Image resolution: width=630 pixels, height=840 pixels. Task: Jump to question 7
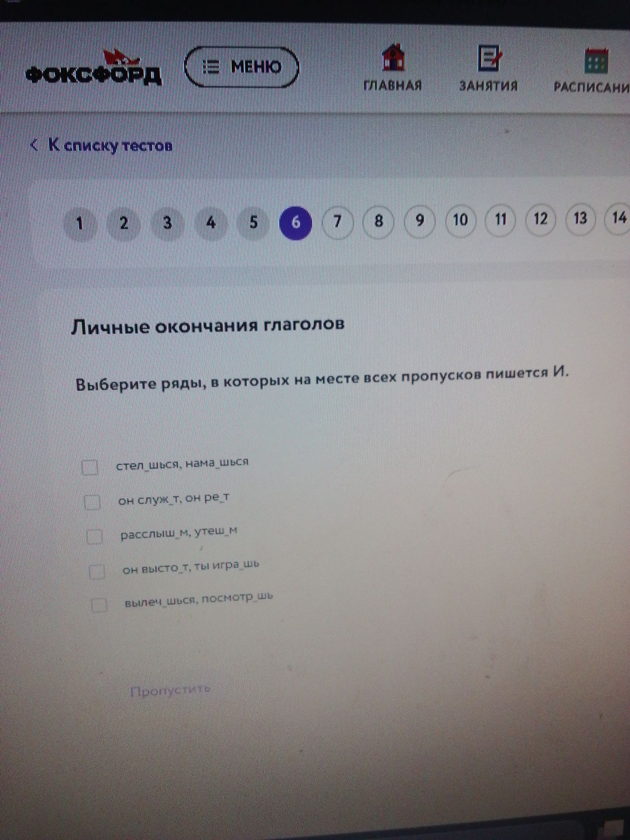[x=337, y=222]
